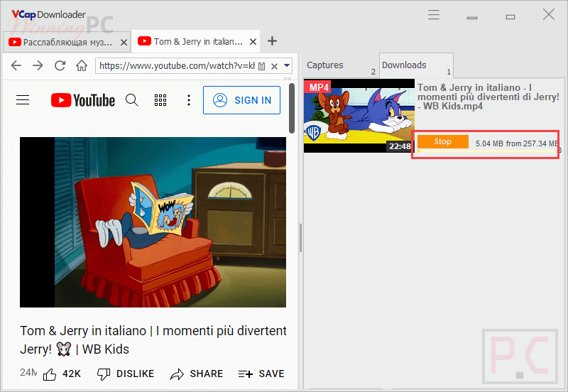Expand the address bar URL dropdown
Image resolution: width=568 pixels, height=392 pixels.
click(286, 66)
